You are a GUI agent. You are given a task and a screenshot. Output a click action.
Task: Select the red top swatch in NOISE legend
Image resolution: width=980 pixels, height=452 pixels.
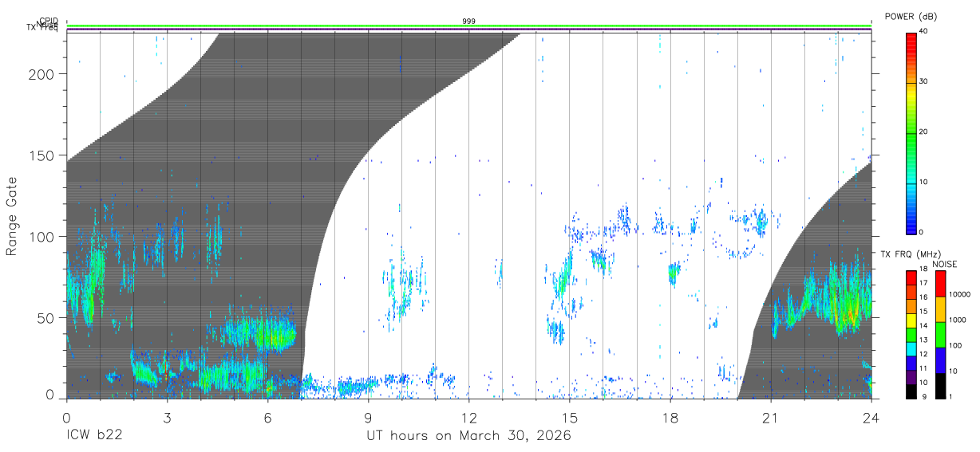940,284
